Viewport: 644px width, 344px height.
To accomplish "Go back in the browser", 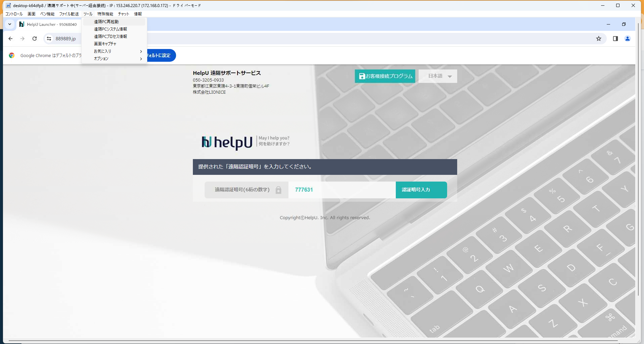I will [10, 39].
